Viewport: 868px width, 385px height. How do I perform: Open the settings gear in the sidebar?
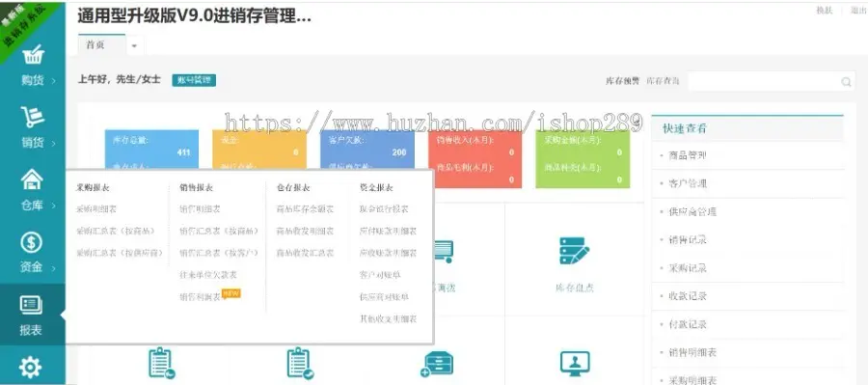click(x=31, y=367)
